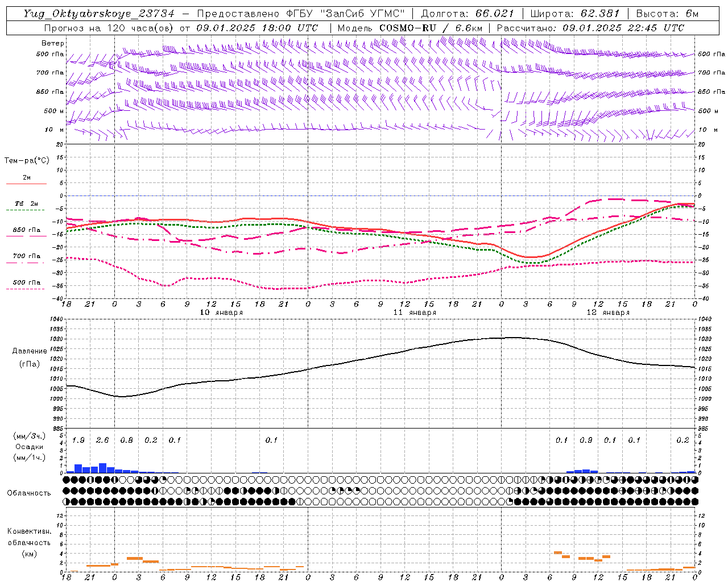Click the 12 января date label
The height and width of the screenshot is (582, 728).
point(608,313)
